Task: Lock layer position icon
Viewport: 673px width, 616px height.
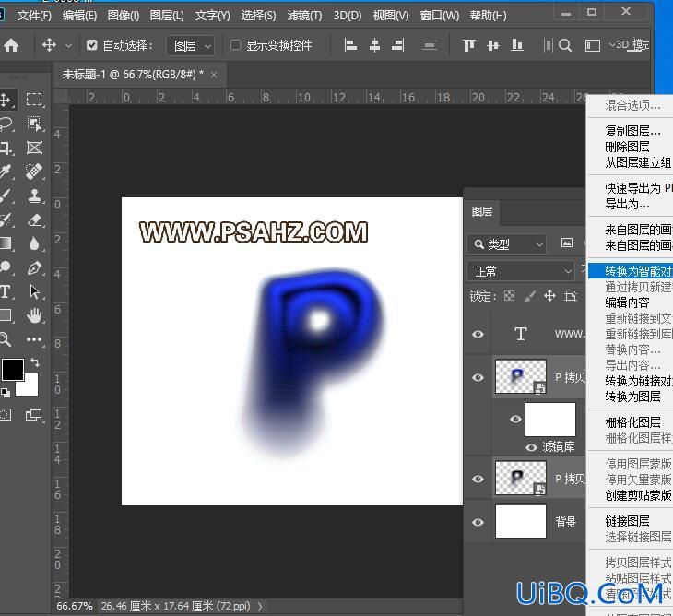Action: pyautogui.click(x=549, y=296)
